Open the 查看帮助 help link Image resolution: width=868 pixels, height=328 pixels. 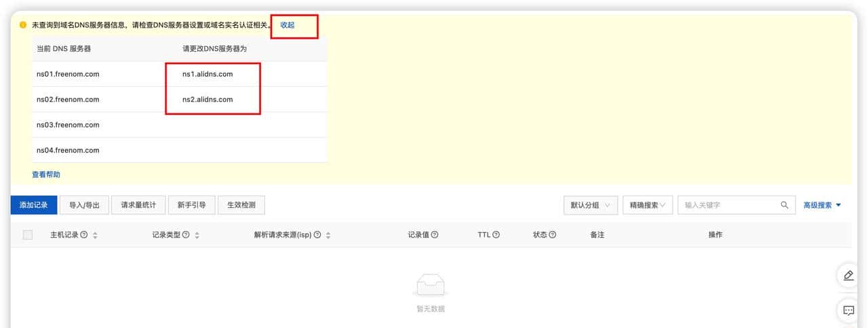pyautogui.click(x=46, y=175)
